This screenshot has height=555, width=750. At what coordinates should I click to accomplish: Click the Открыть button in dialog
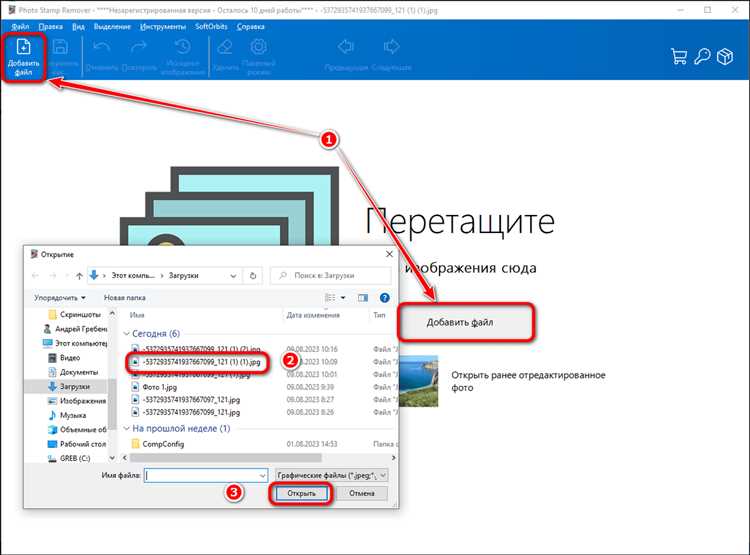(301, 493)
